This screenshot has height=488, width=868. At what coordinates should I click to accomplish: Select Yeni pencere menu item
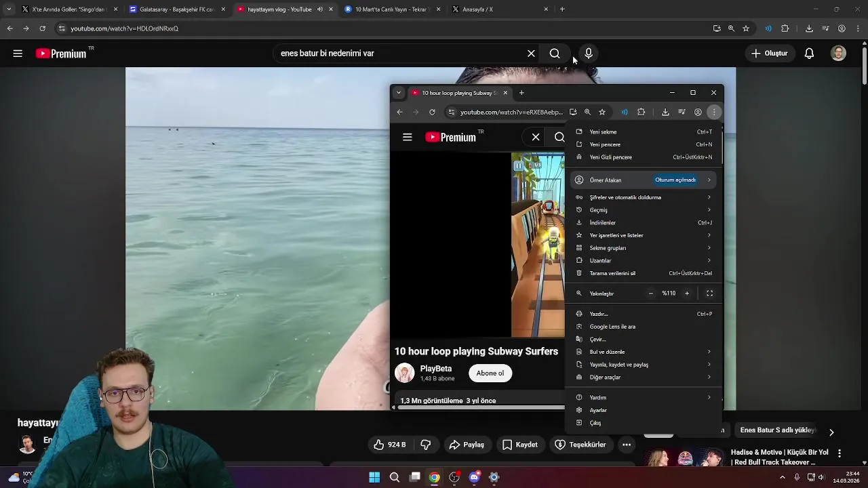click(x=644, y=144)
